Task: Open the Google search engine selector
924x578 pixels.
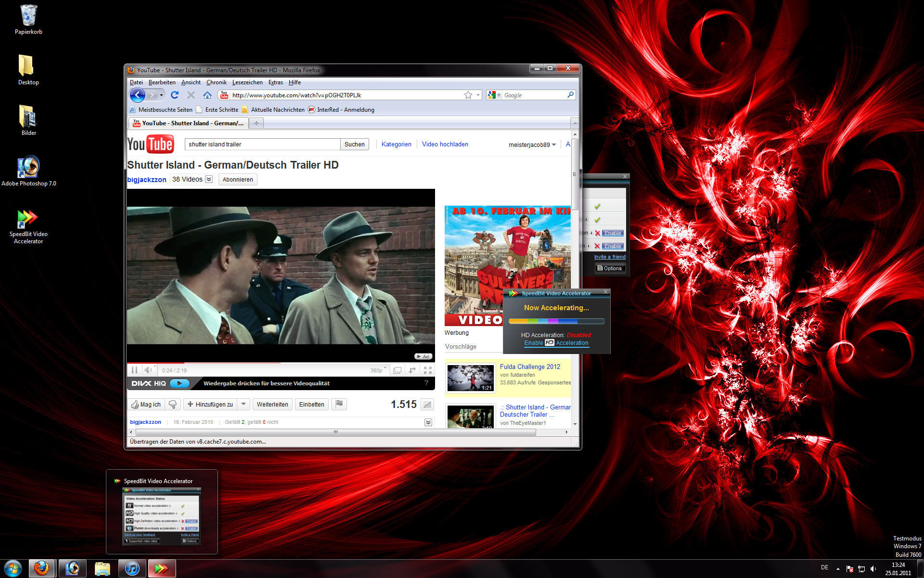Action: [493, 95]
